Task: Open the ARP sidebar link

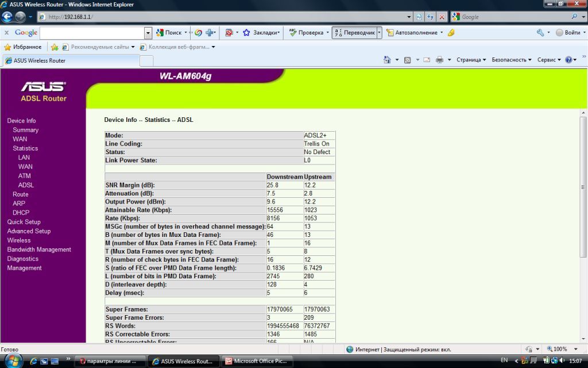Action: (19, 204)
